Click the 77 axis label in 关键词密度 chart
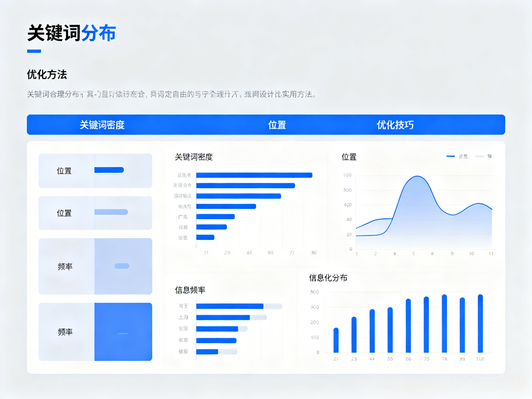 pos(292,253)
